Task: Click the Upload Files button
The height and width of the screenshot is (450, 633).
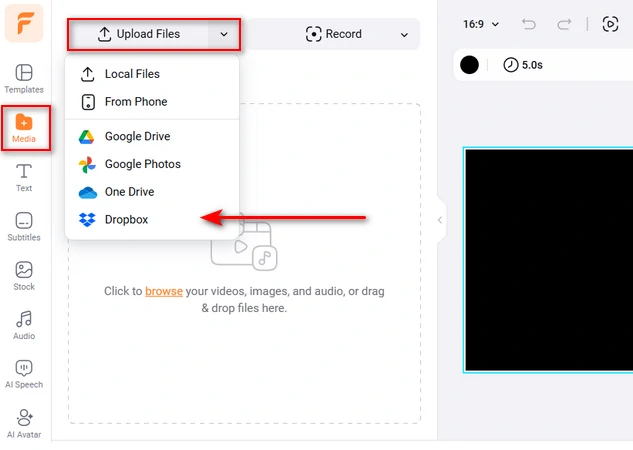Action: pos(139,34)
